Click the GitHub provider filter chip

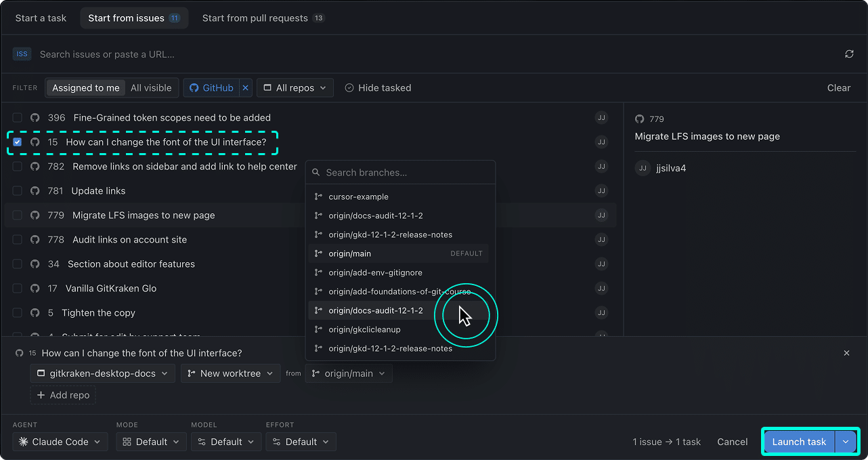[x=211, y=88]
